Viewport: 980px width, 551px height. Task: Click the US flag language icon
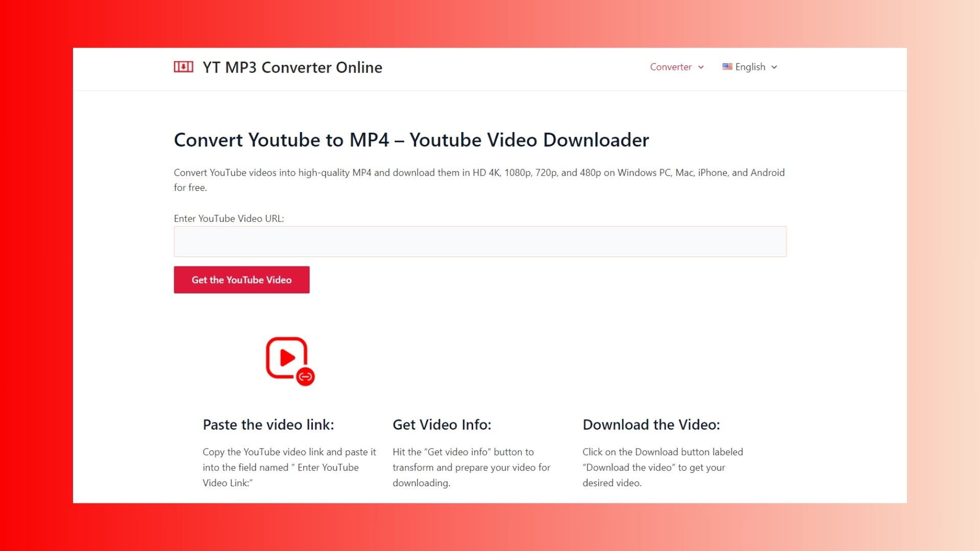click(727, 66)
